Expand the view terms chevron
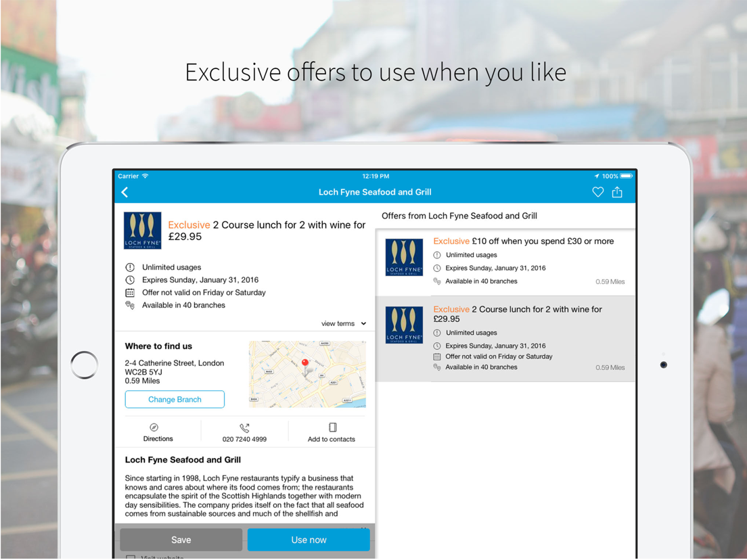 pyautogui.click(x=363, y=323)
